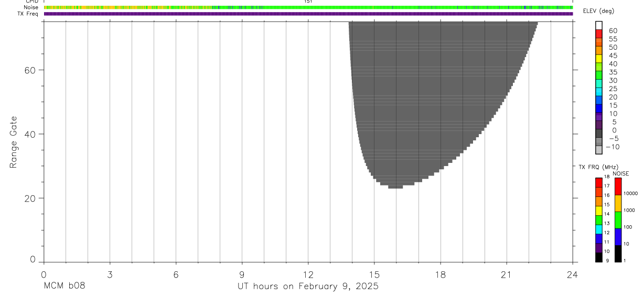The width and height of the screenshot is (644, 297).
Task: Click the x-axis tick label '21'
Action: click(x=507, y=274)
